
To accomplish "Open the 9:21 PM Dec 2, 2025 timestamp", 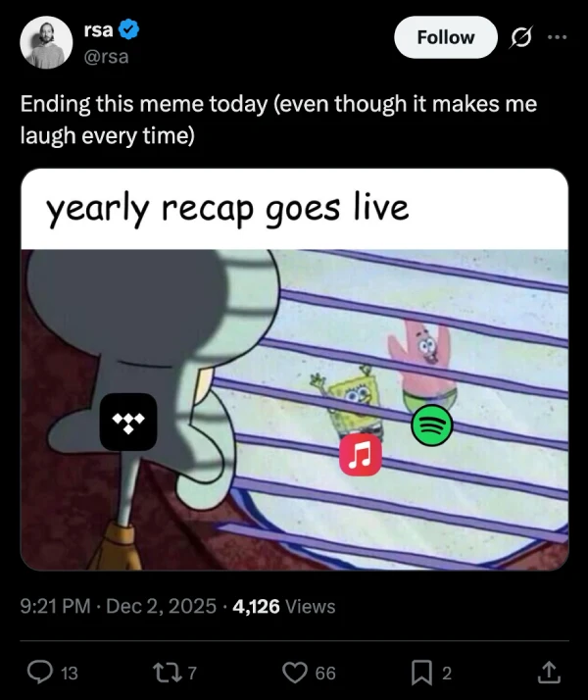I will [x=119, y=606].
